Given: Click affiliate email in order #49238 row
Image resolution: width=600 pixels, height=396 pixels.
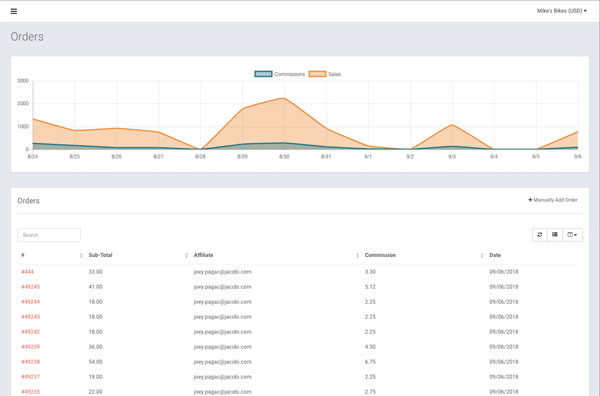Looking at the screenshot, I should 223,362.
